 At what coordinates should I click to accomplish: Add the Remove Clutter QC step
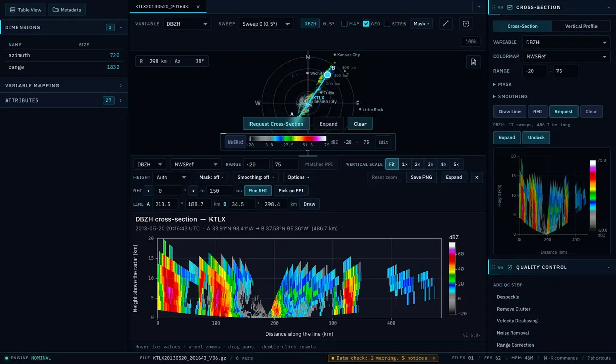pyautogui.click(x=513, y=309)
